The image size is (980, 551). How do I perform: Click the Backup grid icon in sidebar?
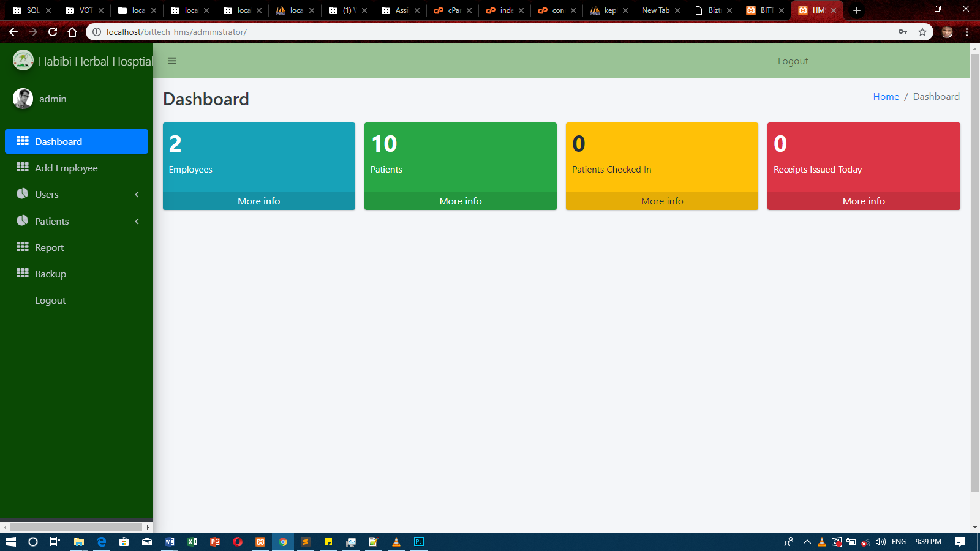pyautogui.click(x=23, y=273)
